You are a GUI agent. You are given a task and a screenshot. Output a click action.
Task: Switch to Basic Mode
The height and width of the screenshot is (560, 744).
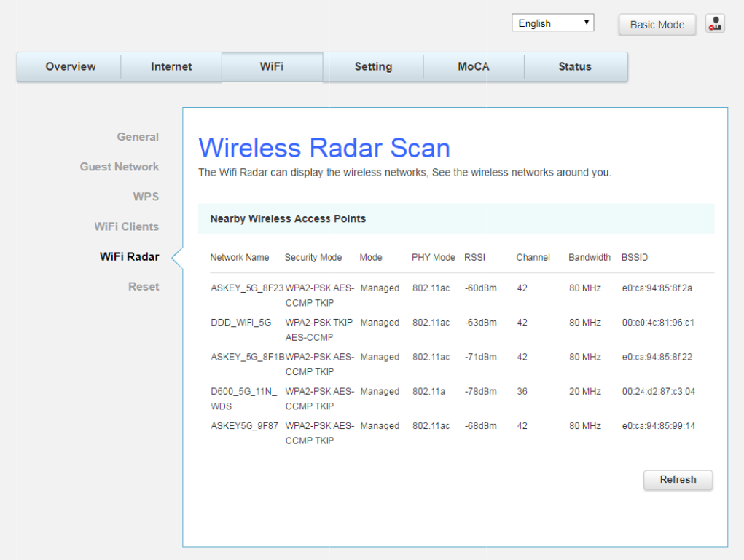pos(657,25)
